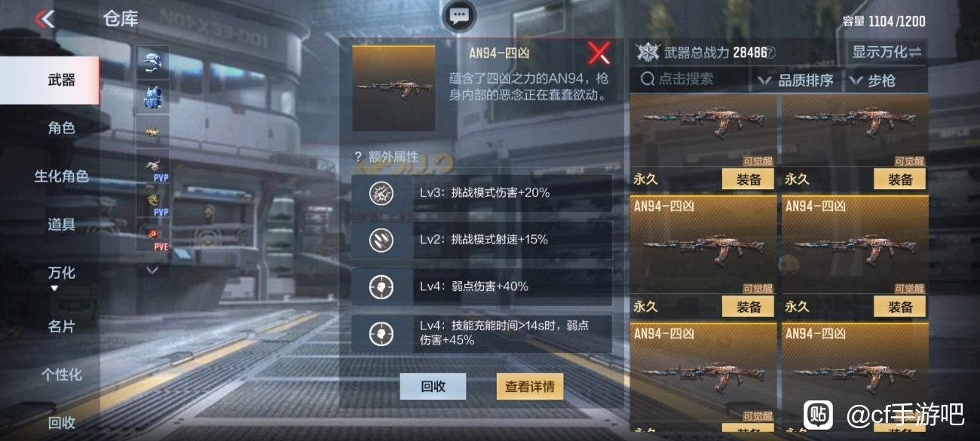Close the AN94-四凶 detail panel
This screenshot has height=441, width=980.
(x=599, y=53)
